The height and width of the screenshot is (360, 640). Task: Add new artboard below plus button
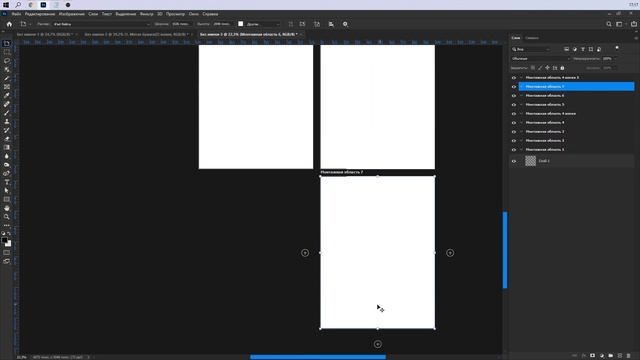point(378,344)
